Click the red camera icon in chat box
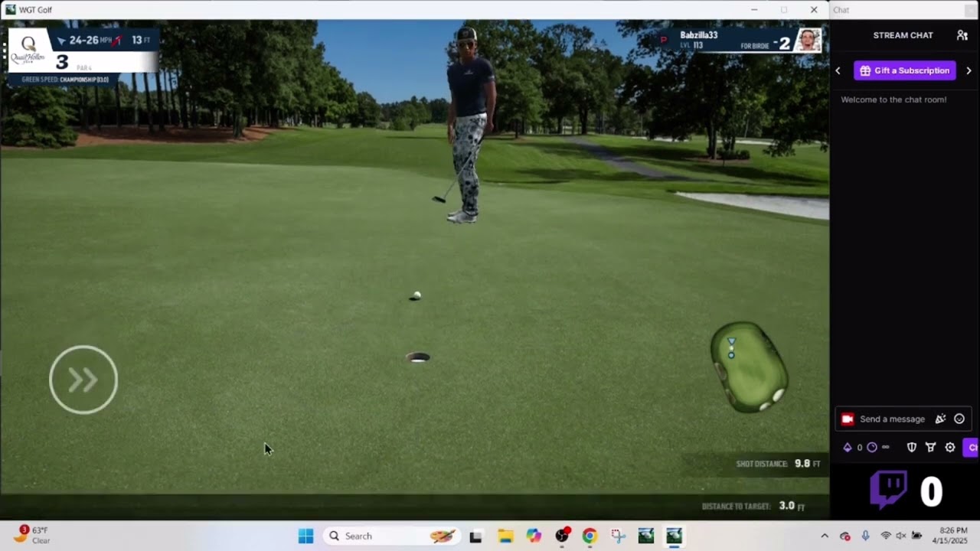Image resolution: width=980 pixels, height=551 pixels. (848, 419)
